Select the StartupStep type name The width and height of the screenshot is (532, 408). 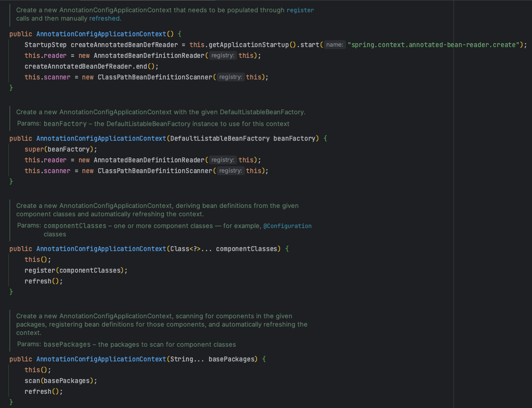[x=45, y=44]
